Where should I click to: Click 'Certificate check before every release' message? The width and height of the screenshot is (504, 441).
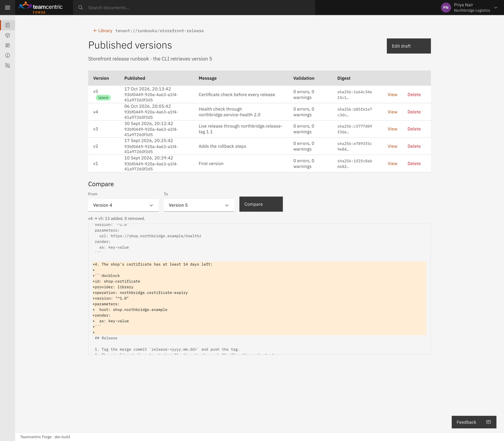pyautogui.click(x=237, y=94)
